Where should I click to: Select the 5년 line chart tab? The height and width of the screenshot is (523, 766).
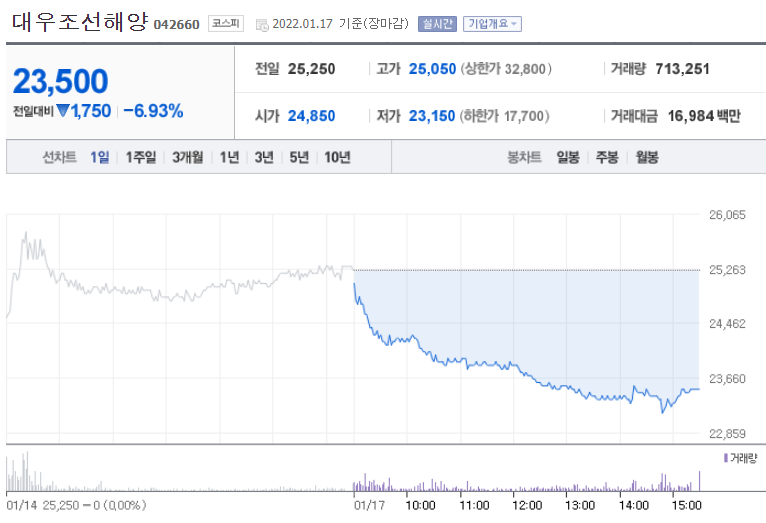[299, 157]
